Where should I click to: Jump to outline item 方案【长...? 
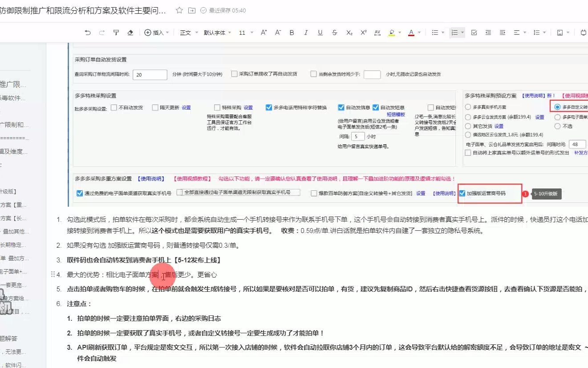pyautogui.click(x=13, y=218)
